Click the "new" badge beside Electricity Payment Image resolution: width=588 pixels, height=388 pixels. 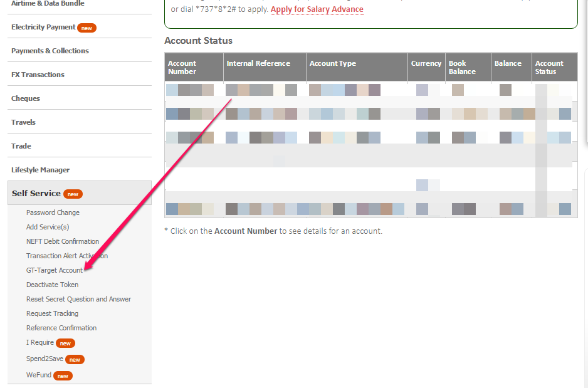87,28
